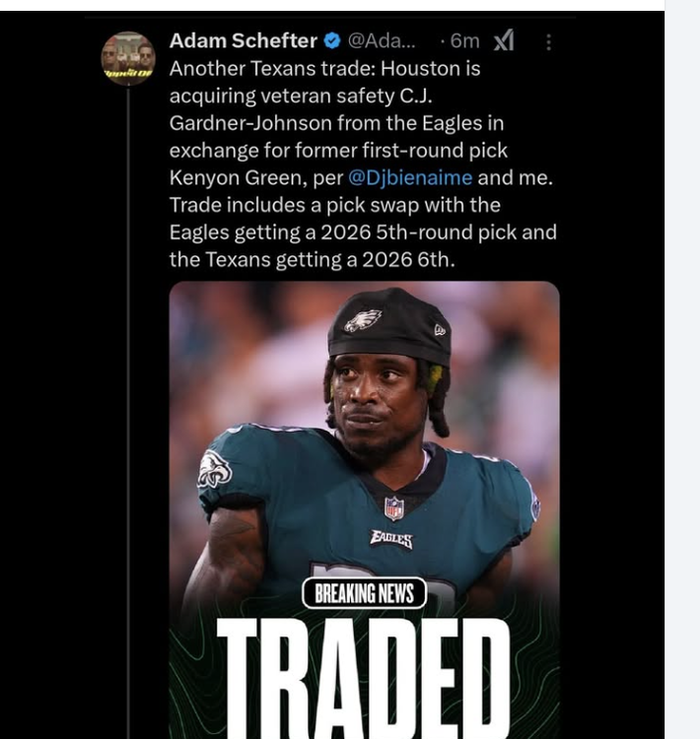This screenshot has width=700, height=739.
Task: Click the Adam Schefter display name
Action: [x=243, y=41]
